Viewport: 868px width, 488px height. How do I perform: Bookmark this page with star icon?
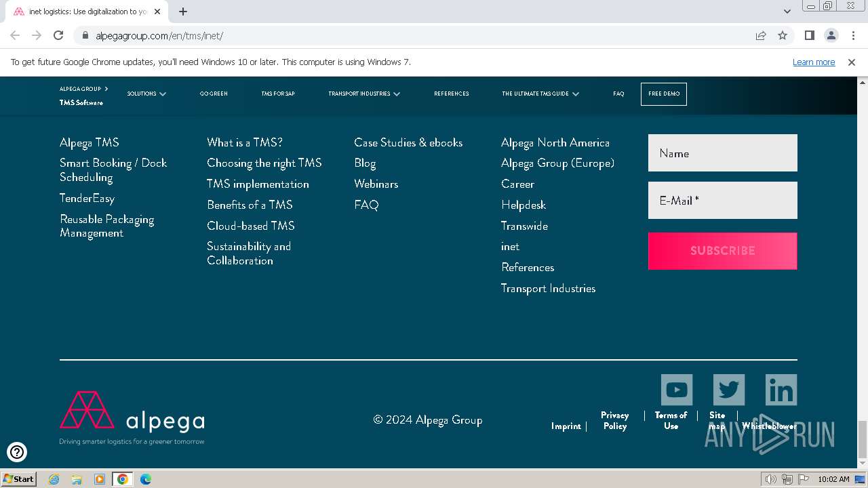pyautogui.click(x=783, y=35)
